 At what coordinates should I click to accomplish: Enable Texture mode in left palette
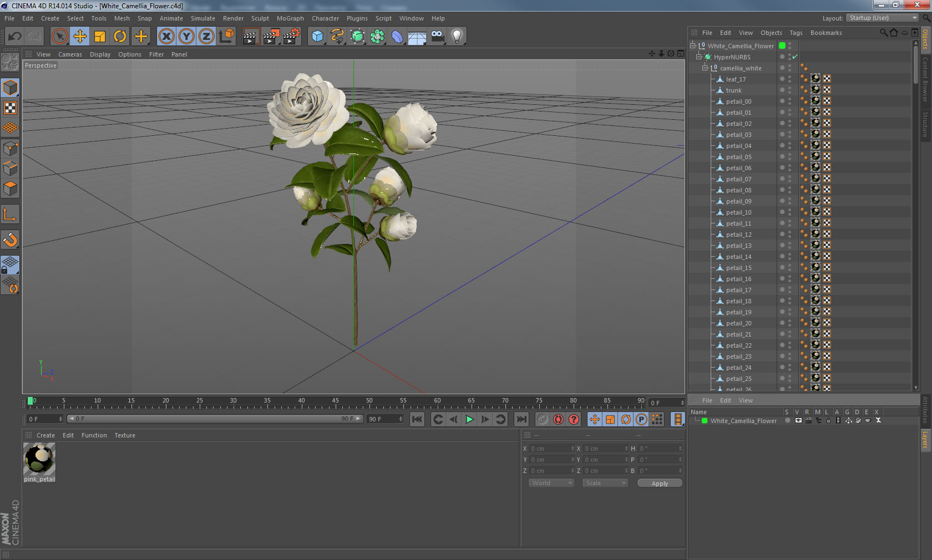(x=11, y=108)
